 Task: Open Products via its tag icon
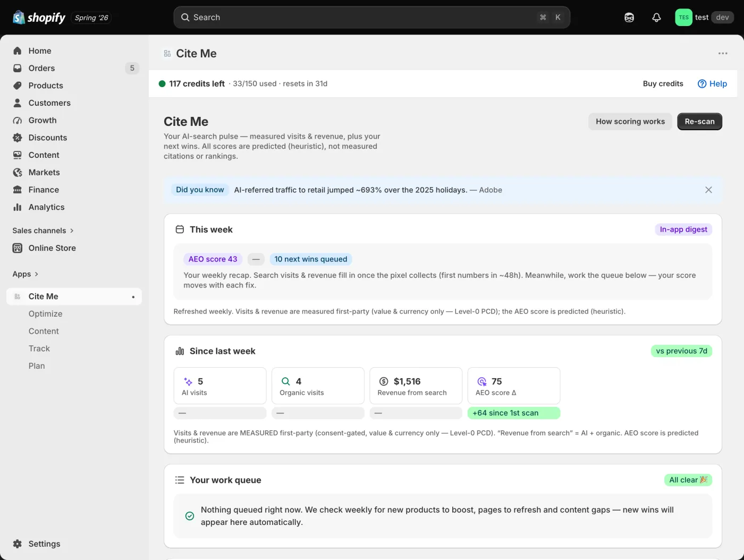(x=18, y=86)
